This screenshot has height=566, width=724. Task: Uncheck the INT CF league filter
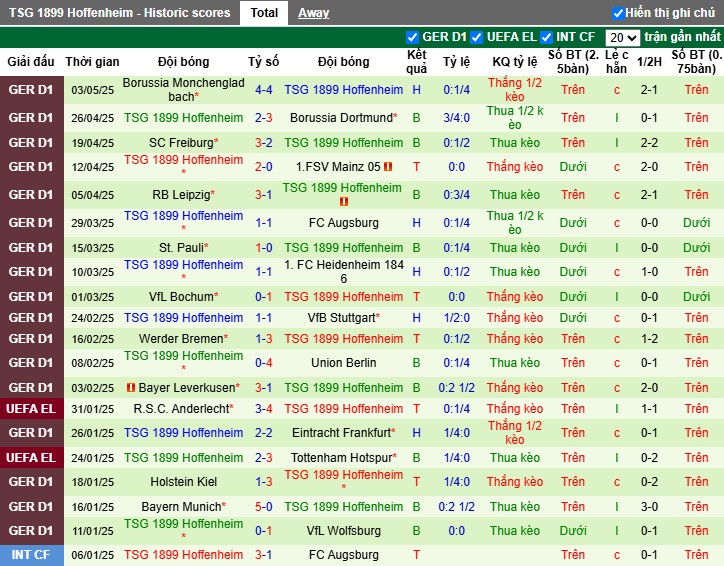pyautogui.click(x=546, y=37)
